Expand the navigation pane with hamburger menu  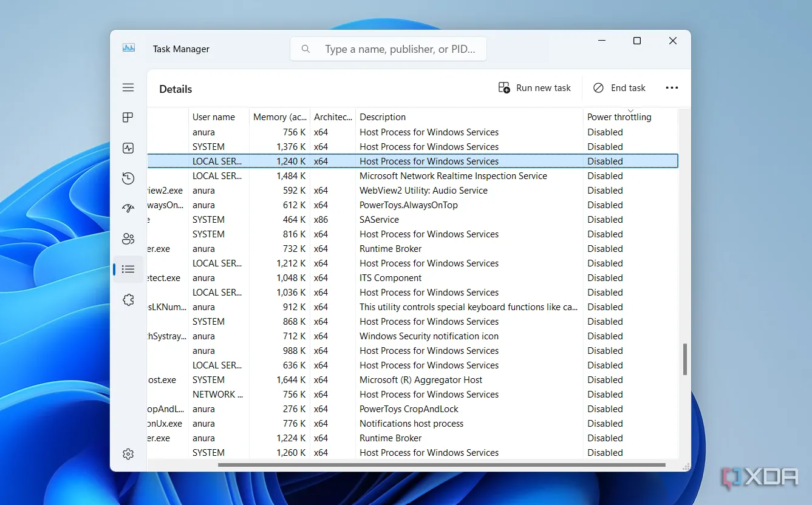click(128, 87)
